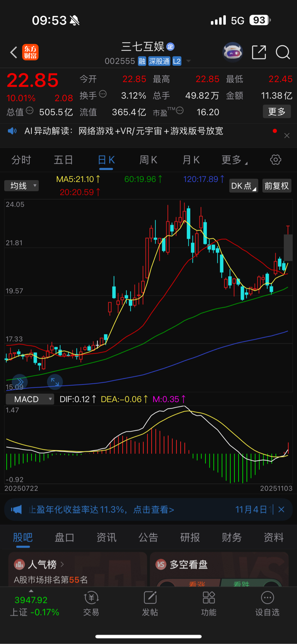Open the DK点 dropdown
The width and height of the screenshot is (297, 644).
(244, 186)
